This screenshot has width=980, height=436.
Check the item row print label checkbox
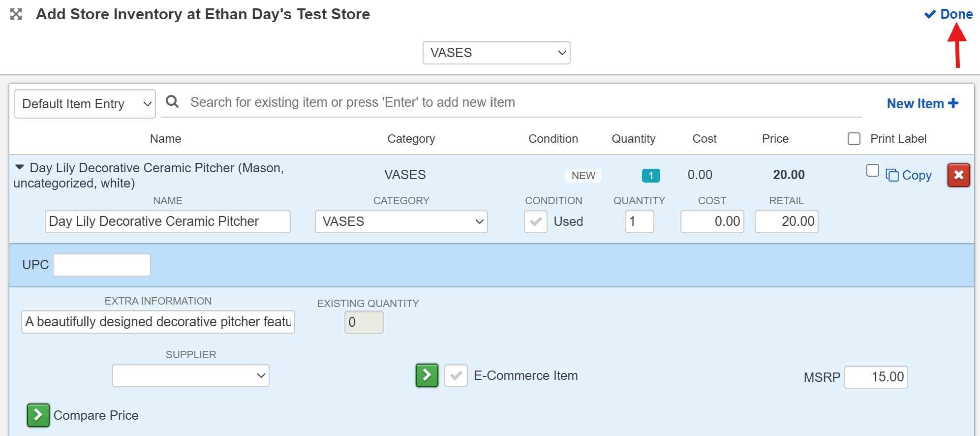(872, 170)
